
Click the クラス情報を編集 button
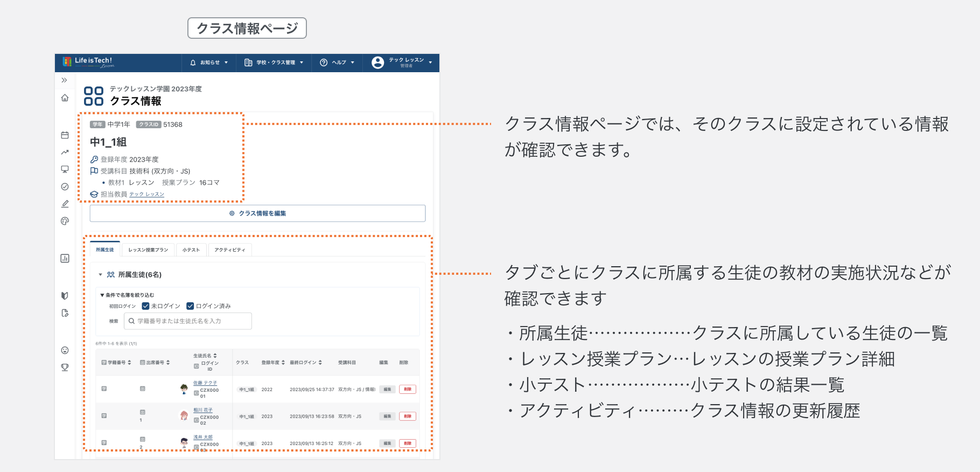[x=257, y=213]
